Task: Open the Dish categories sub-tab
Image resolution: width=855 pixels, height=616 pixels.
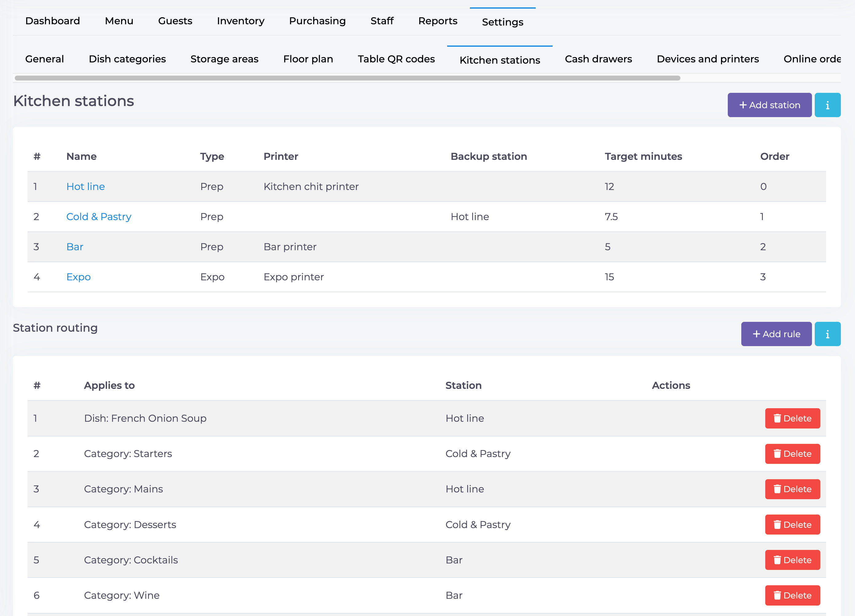Action: pos(128,59)
